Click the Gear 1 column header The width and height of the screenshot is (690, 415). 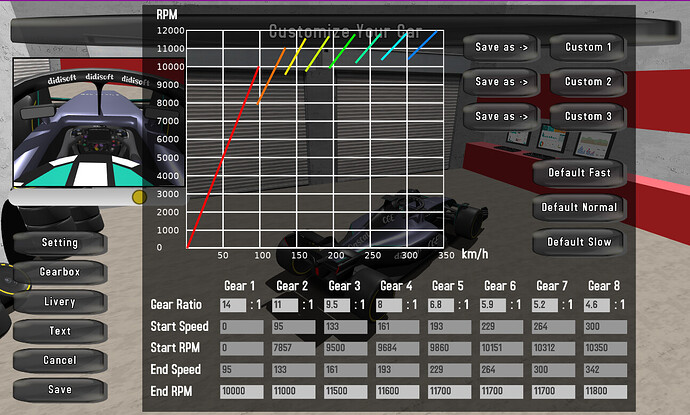(240, 286)
